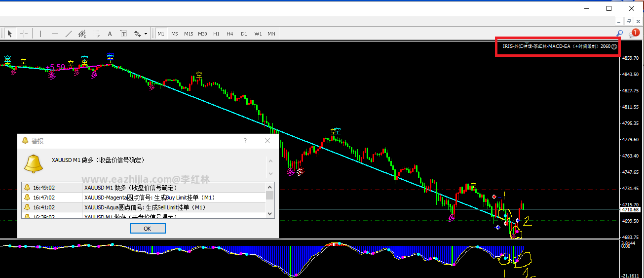Pick the Horizontal Line drawing tool
Screen dimensions: 644x278
(55, 34)
